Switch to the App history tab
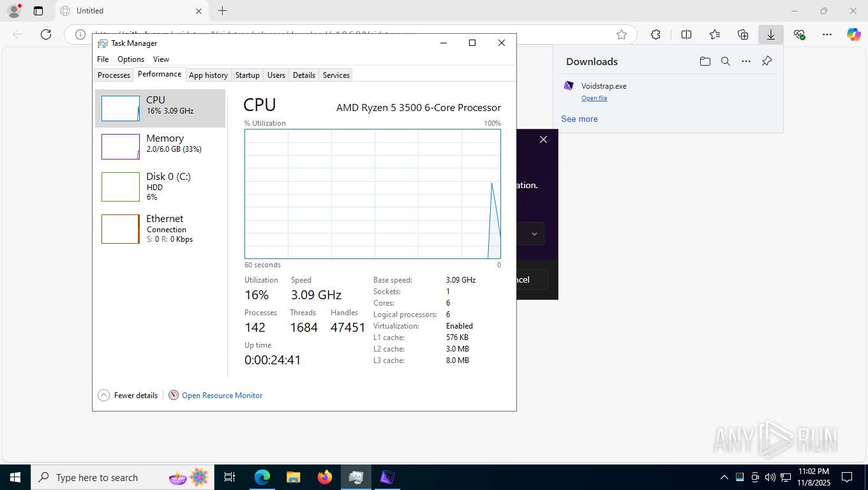 (x=208, y=75)
